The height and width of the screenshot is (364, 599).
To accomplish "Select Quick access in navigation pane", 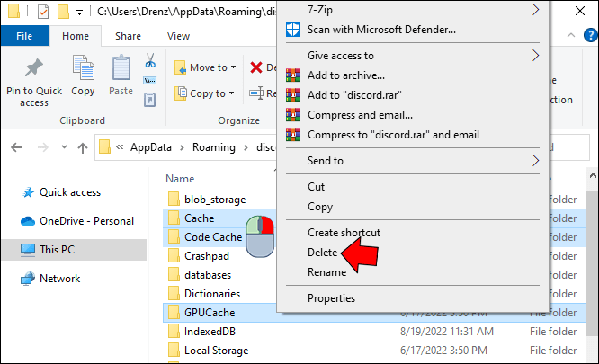I will (x=70, y=192).
